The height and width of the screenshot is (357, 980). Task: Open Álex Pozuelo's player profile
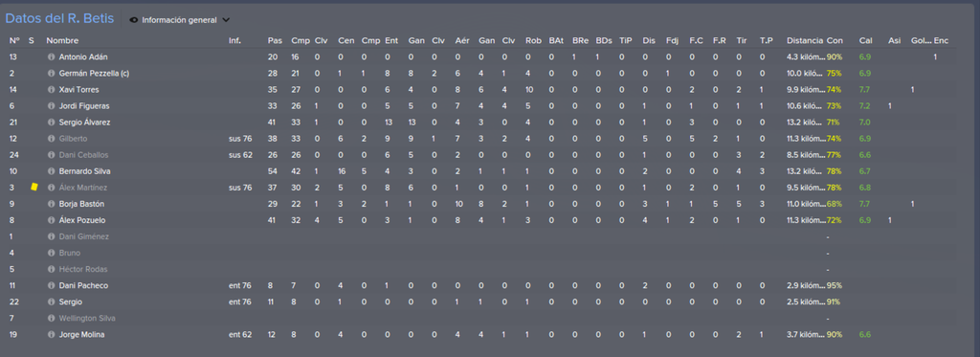tap(80, 219)
